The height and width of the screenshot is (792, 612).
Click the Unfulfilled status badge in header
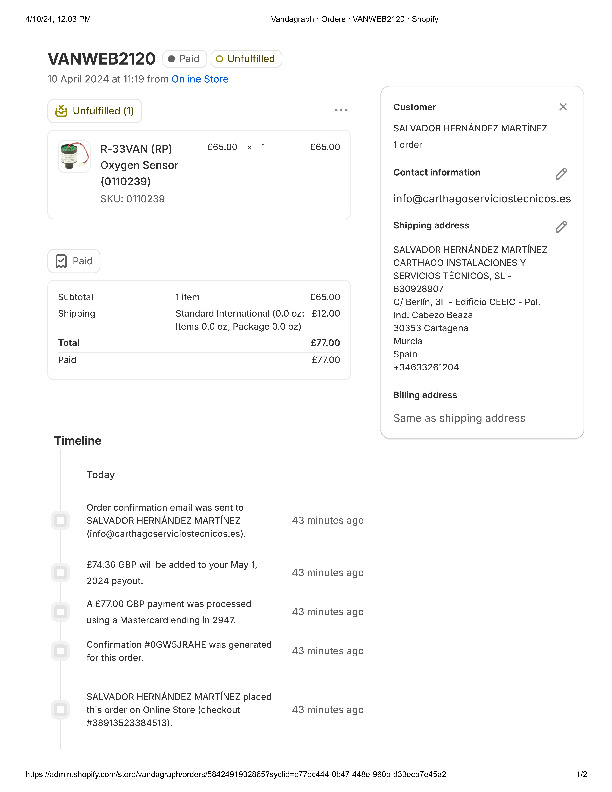point(245,59)
